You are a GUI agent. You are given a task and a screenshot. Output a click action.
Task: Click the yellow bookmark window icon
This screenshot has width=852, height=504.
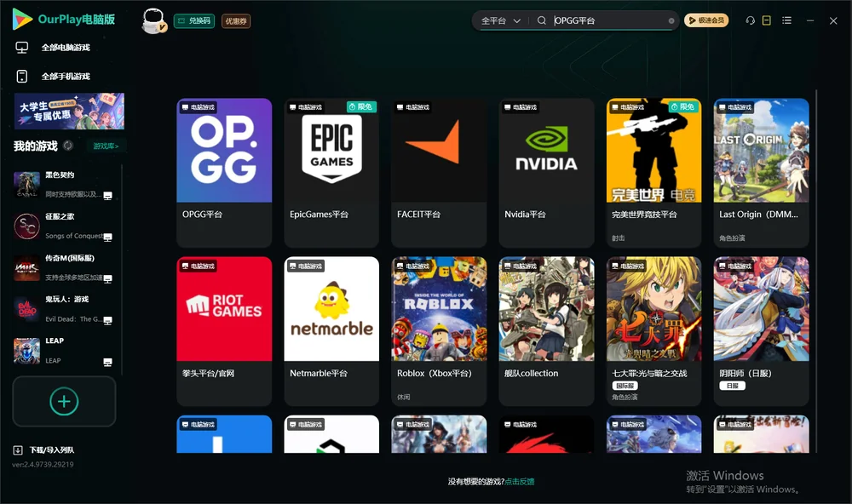click(x=767, y=20)
